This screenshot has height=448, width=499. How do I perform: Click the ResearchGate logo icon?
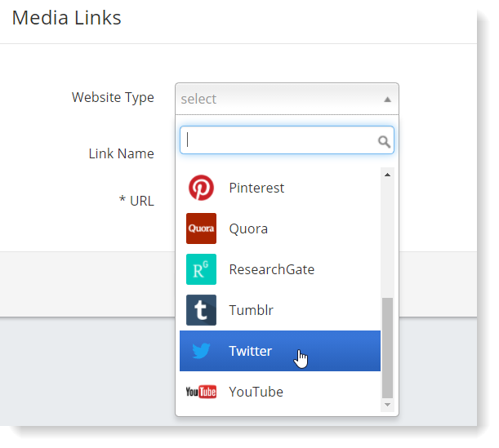click(201, 269)
